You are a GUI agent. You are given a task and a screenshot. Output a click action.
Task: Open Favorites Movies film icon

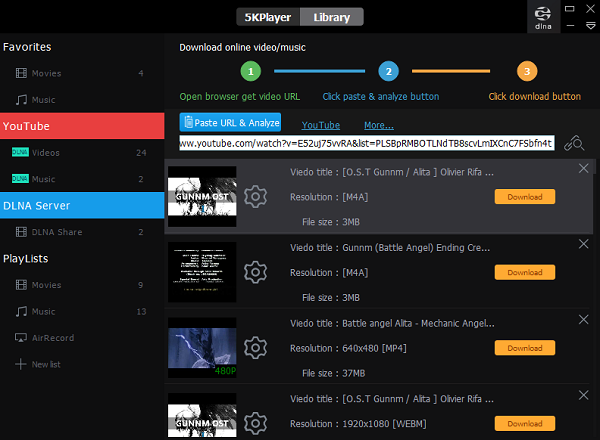click(x=21, y=73)
